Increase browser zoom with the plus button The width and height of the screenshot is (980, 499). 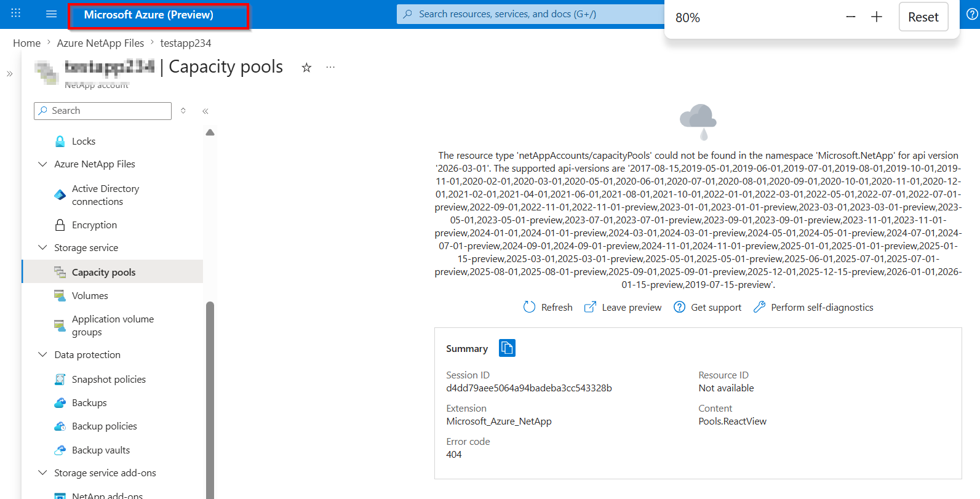pyautogui.click(x=877, y=17)
